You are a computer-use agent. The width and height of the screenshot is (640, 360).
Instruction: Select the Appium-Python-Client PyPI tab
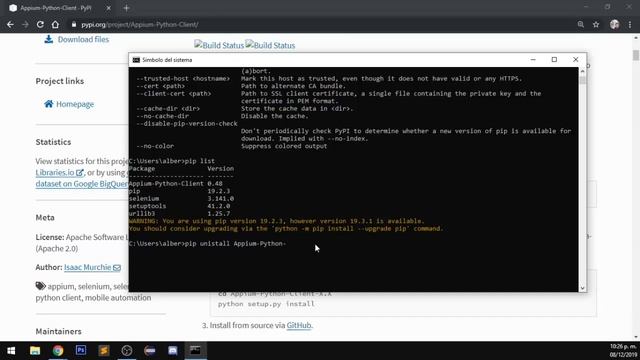point(56,8)
